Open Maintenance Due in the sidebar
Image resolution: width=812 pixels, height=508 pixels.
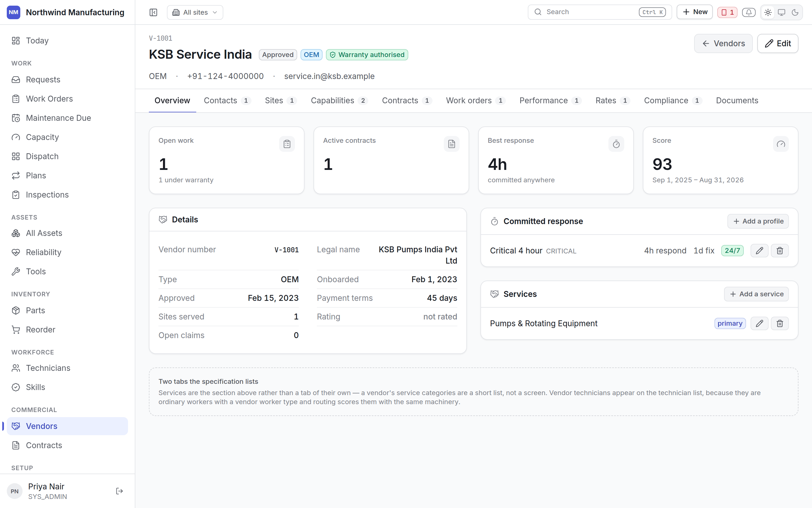point(67,118)
